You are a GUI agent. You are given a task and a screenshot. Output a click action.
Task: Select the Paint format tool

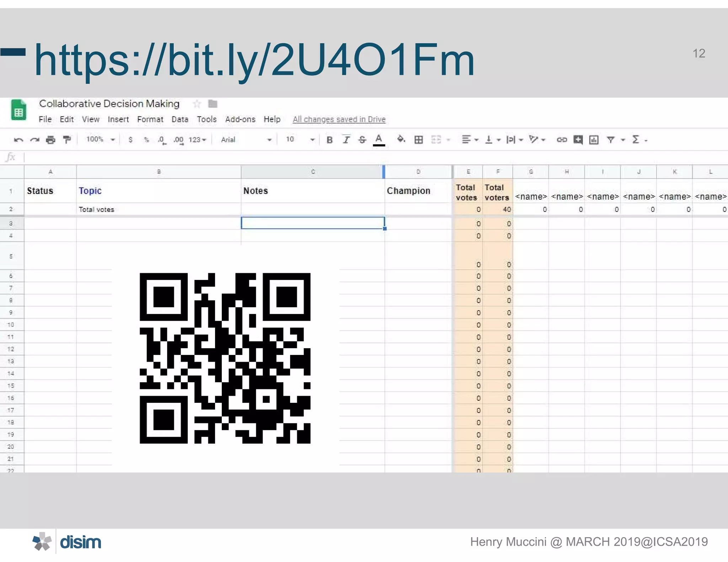[x=67, y=140]
